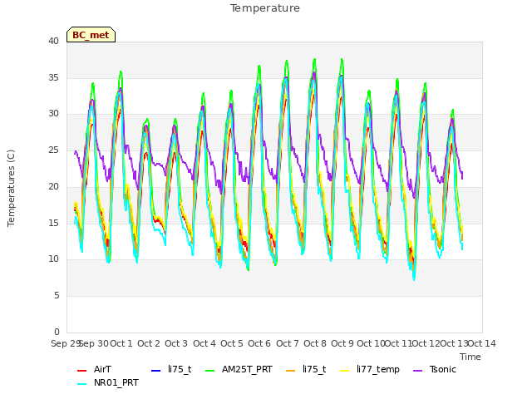Image resolution: width=532 pixels, height=399 pixels.
Task: Click the 5 y-axis tick label
Action: (57, 296)
